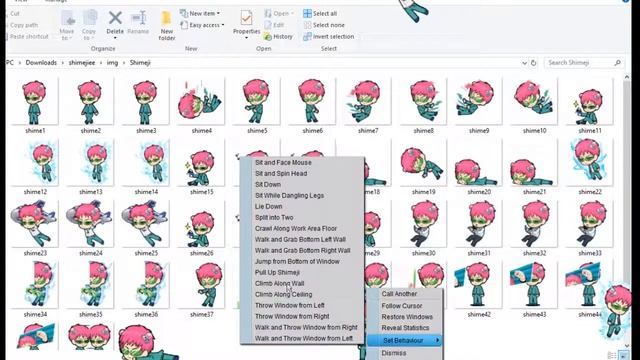Open the New item dropdown

(x=200, y=13)
